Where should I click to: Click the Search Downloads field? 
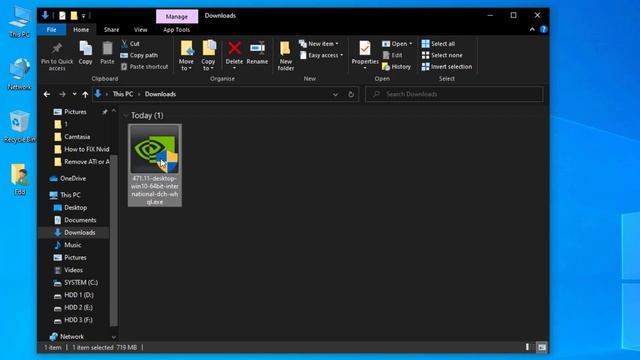coord(454,94)
